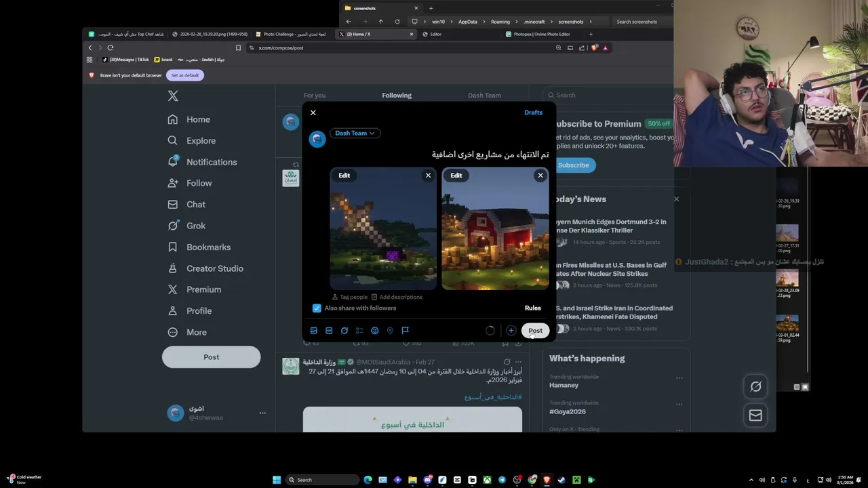Image resolution: width=868 pixels, height=488 pixels.
Task: Click the share icon in the Brave address bar
Action: click(x=582, y=47)
